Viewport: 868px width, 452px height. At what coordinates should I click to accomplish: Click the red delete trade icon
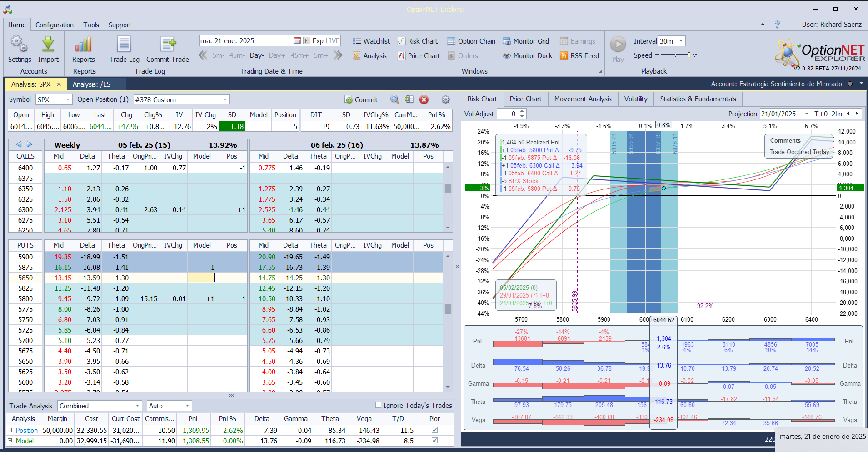click(x=424, y=99)
